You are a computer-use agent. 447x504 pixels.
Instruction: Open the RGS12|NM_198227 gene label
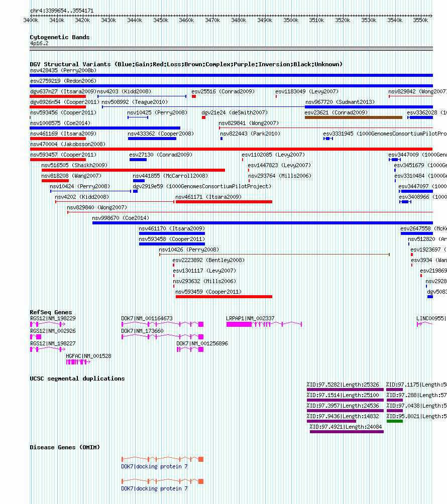53,343
